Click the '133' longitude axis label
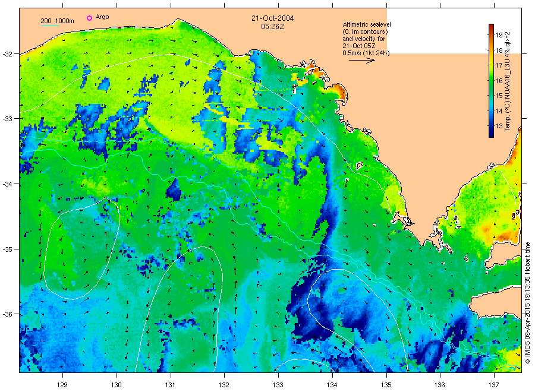Image resolution: width=535 pixels, height=392 pixels. pyautogui.click(x=278, y=385)
